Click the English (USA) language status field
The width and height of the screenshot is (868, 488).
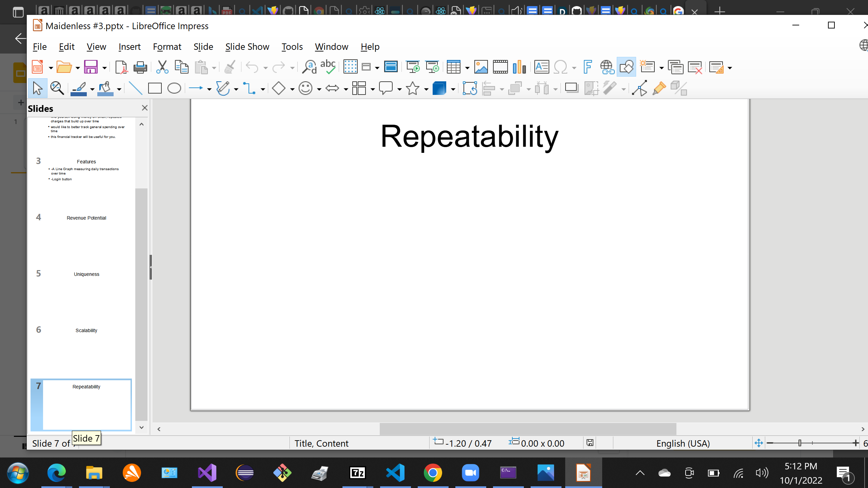[x=683, y=443]
